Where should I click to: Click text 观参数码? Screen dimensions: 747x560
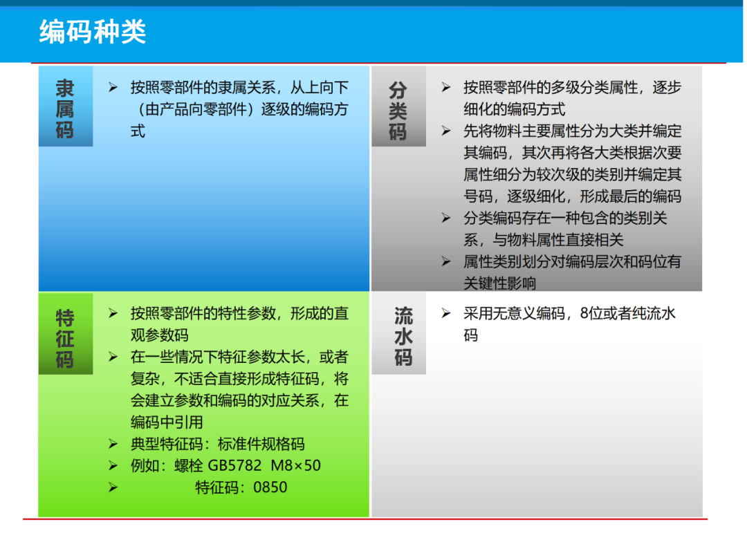click(x=160, y=336)
